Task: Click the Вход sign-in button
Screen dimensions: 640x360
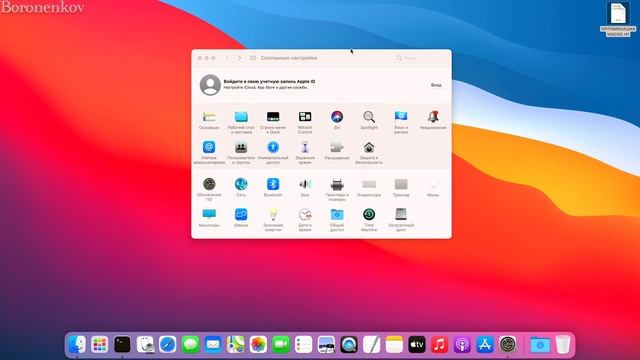Action: point(436,85)
